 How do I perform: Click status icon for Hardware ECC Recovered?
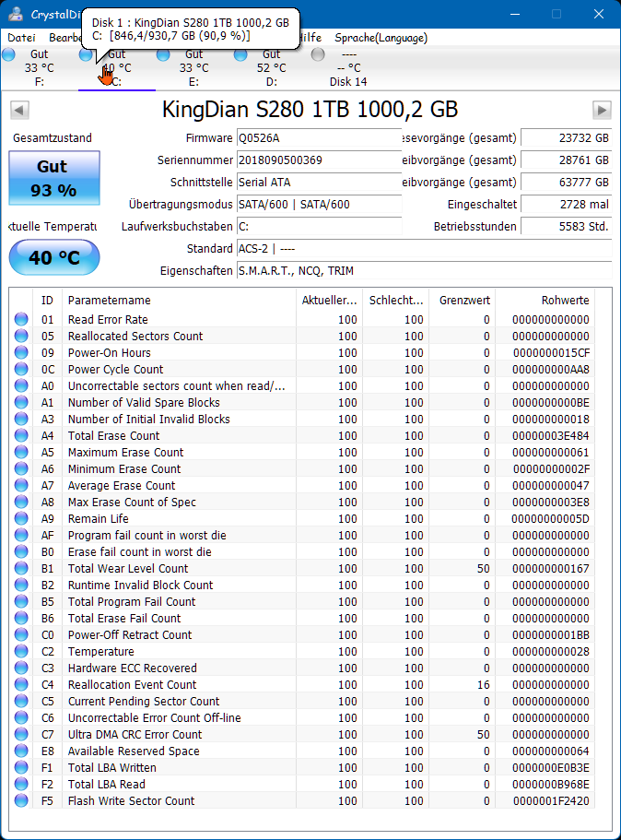coord(21,668)
